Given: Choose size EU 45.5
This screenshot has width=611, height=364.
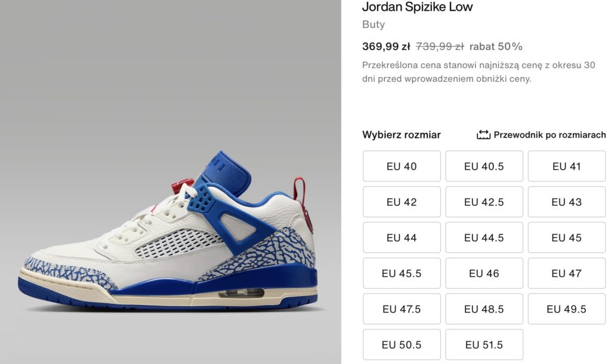Looking at the screenshot, I should click(402, 273).
